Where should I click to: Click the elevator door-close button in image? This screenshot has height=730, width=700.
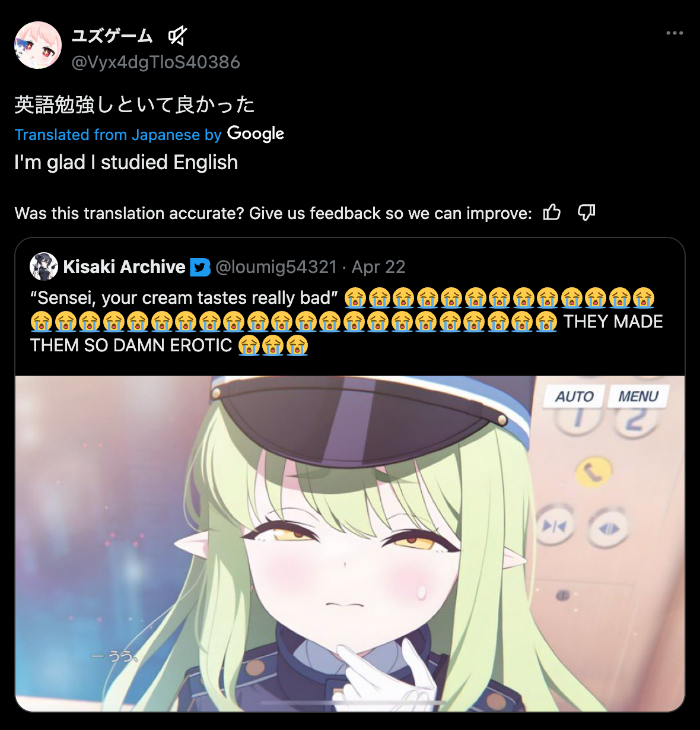pyautogui.click(x=554, y=525)
